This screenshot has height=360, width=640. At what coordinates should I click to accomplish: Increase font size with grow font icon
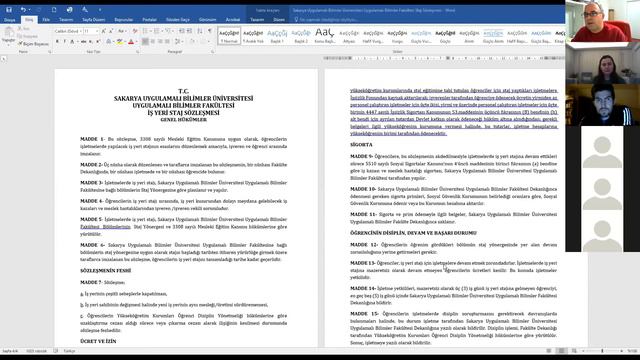(104, 31)
